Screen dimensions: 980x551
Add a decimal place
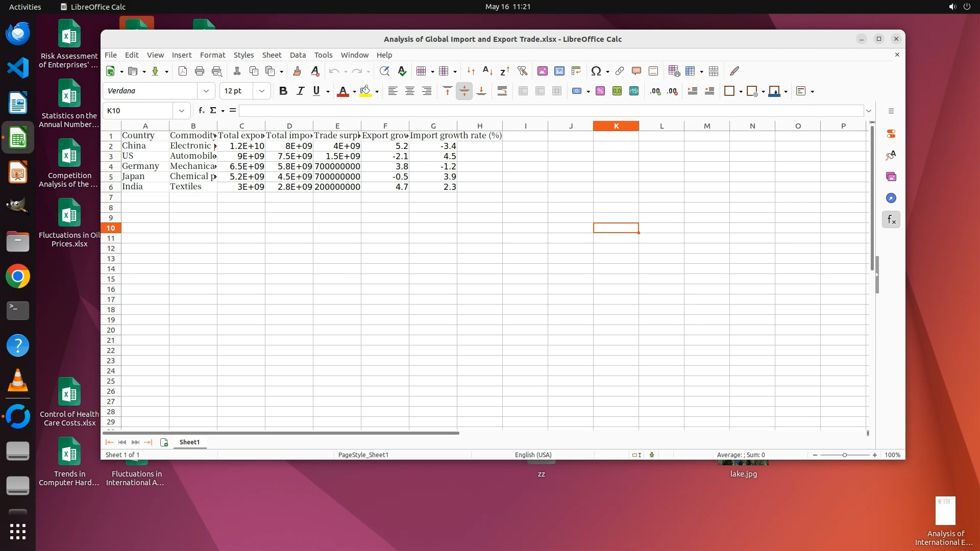[x=655, y=91]
